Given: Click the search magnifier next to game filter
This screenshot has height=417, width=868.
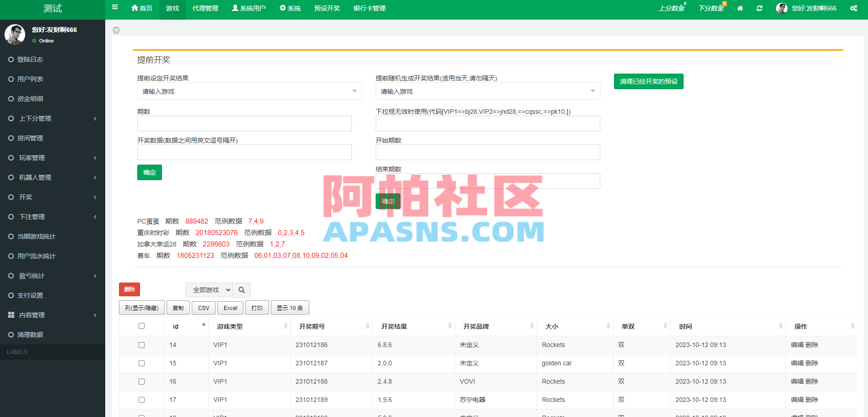Looking at the screenshot, I should point(242,290).
